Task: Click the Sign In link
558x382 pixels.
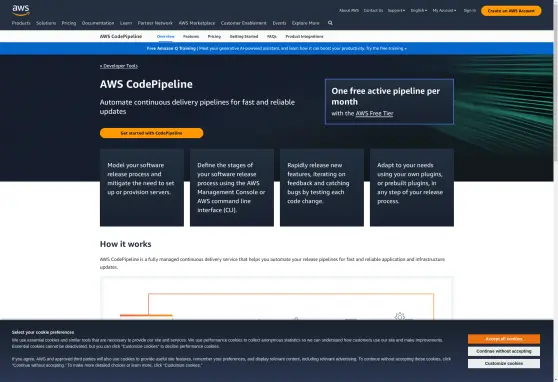Action: tap(469, 11)
